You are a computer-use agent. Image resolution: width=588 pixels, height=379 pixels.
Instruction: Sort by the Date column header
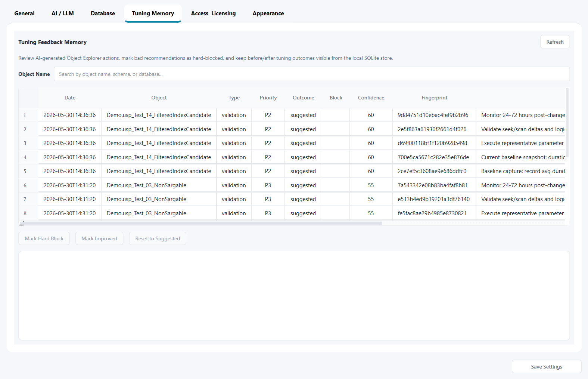70,98
